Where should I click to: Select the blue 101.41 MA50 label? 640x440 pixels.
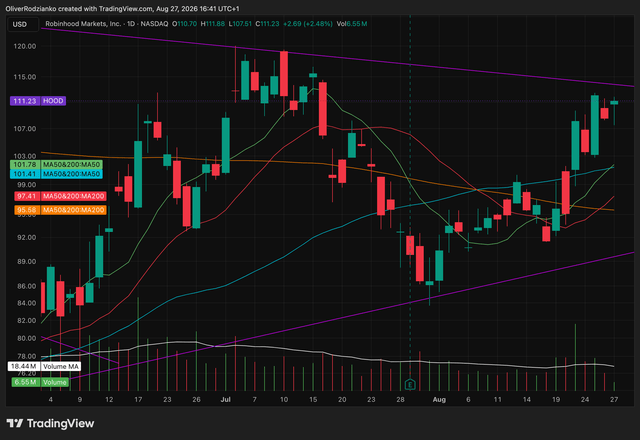(x=56, y=174)
